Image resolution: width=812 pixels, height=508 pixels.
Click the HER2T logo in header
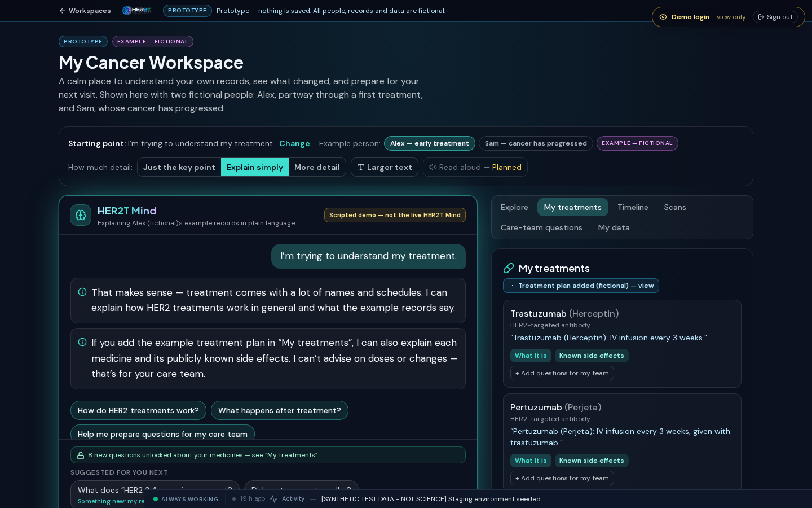point(137,10)
